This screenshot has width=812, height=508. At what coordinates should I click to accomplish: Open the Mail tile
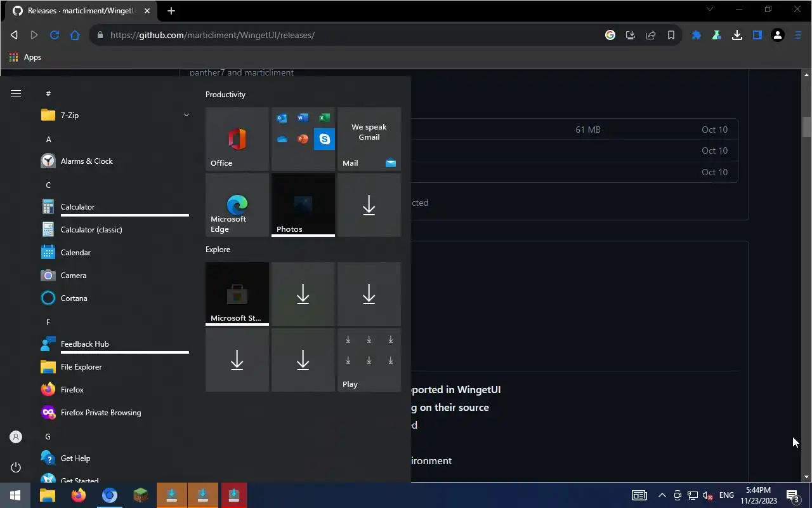click(x=369, y=139)
